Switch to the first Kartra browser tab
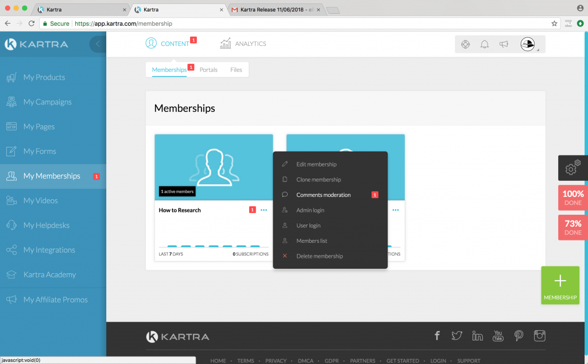The image size is (588, 364). pos(80,10)
